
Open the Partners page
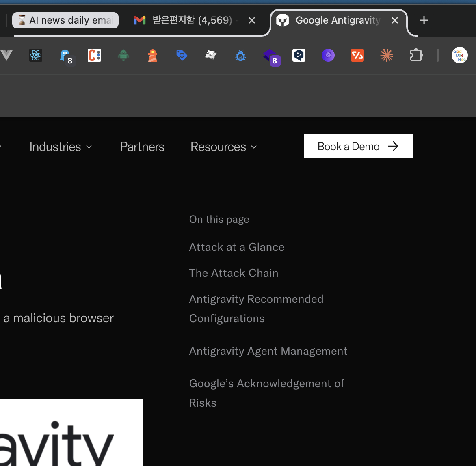(142, 147)
